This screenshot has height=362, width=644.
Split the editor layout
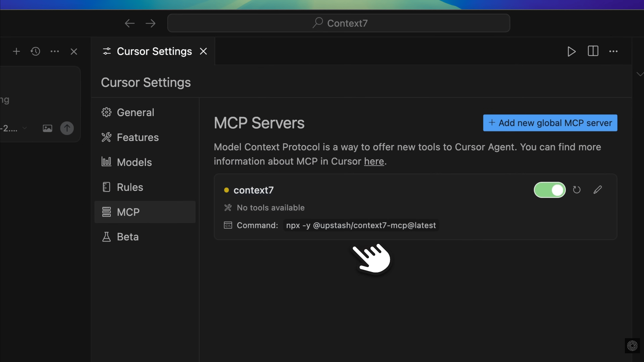(x=593, y=51)
